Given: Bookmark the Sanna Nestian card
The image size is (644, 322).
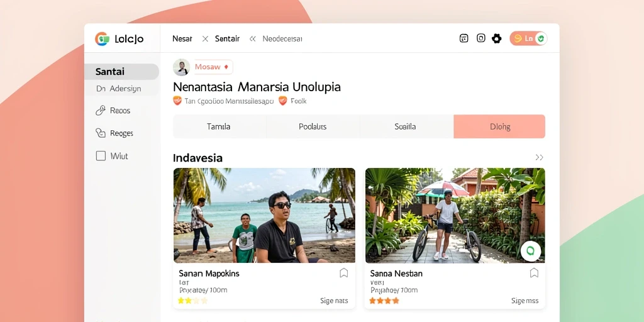Looking at the screenshot, I should click(x=534, y=273).
